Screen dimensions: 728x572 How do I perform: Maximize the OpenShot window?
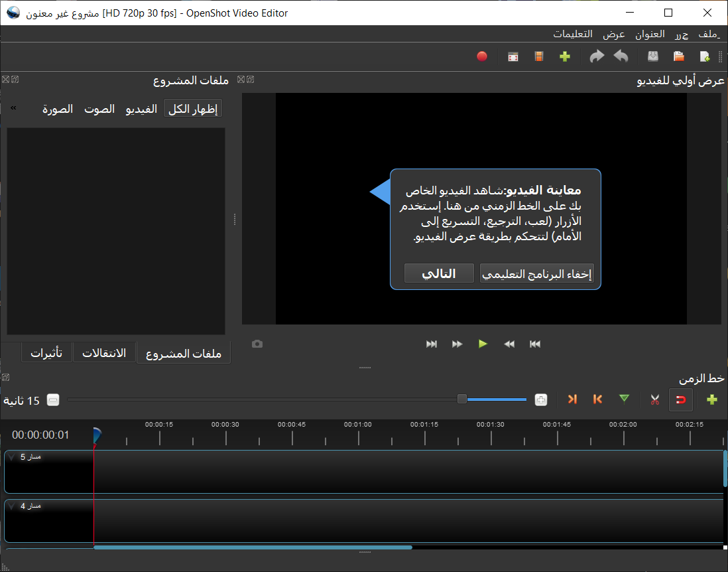click(668, 13)
